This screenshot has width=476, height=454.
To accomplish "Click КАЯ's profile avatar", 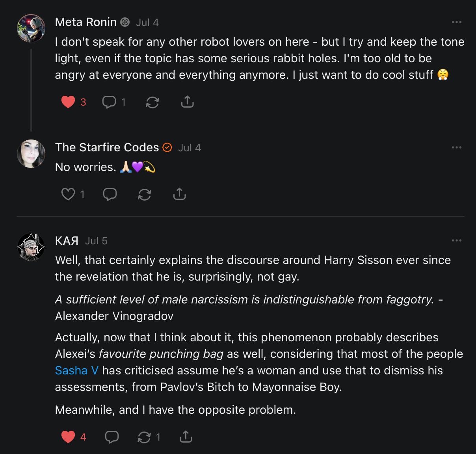I will pyautogui.click(x=31, y=247).
